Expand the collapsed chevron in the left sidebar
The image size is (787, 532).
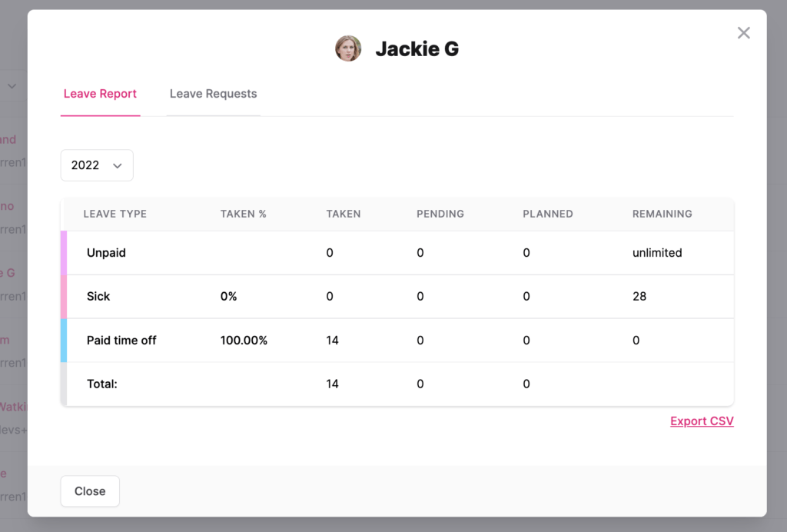(11, 87)
